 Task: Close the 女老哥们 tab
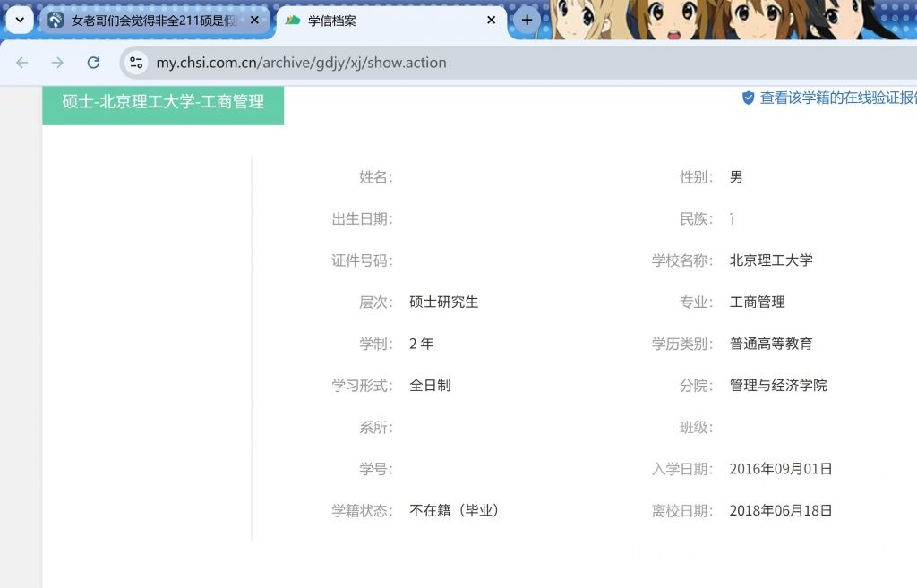tap(253, 19)
